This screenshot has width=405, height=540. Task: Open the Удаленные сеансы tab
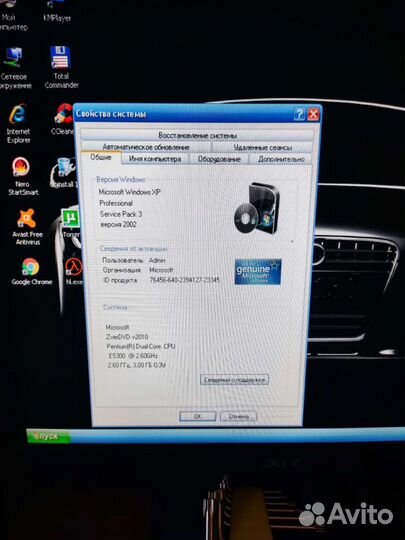[x=262, y=147]
